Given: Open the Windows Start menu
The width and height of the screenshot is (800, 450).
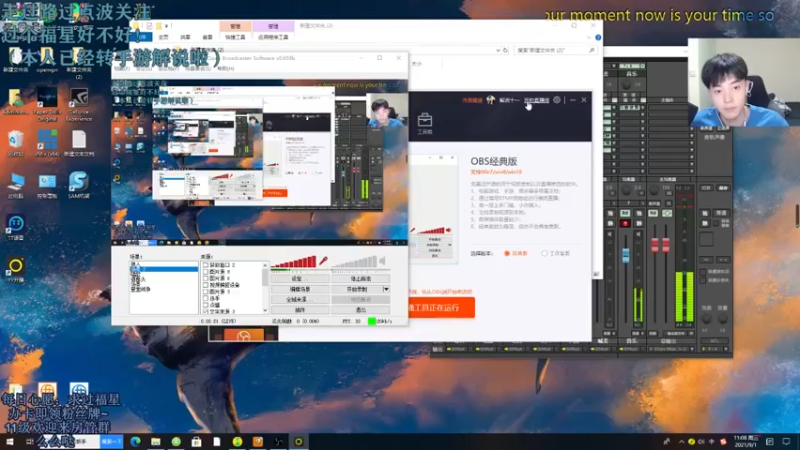Looking at the screenshot, I should pos(9,441).
